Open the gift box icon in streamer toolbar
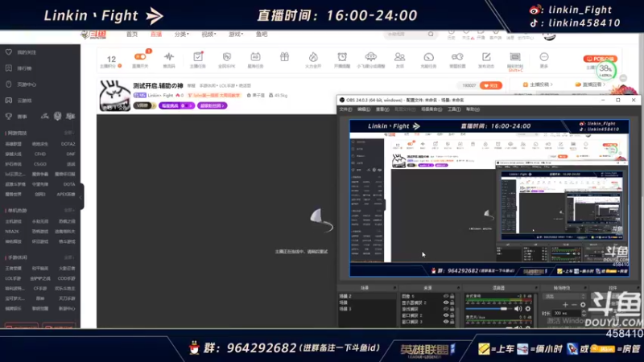The height and width of the screenshot is (362, 644). coord(284,56)
